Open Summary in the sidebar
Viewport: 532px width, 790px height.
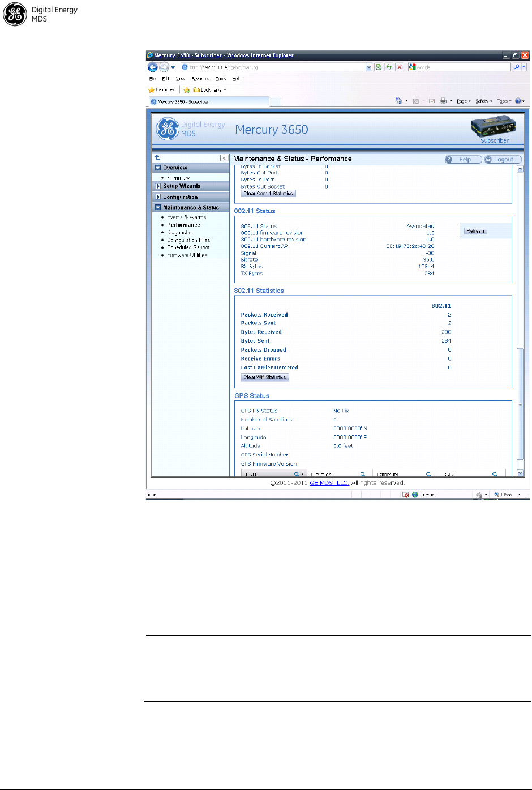178,178
